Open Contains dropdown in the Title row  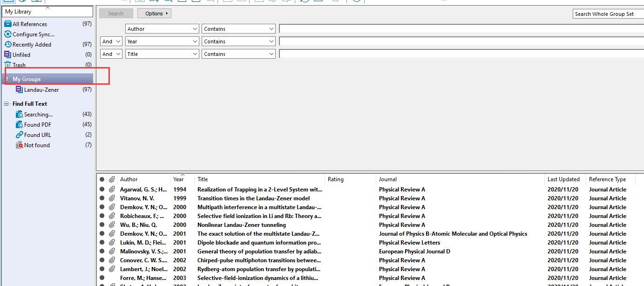[x=239, y=54]
